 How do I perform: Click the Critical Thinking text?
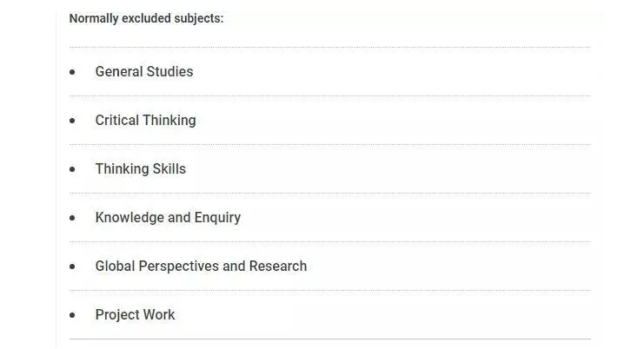tap(145, 121)
